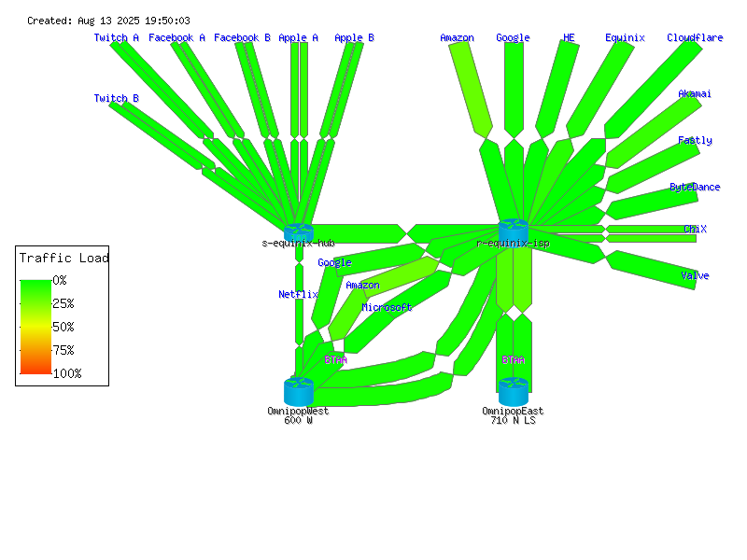This screenshot has height=560, width=747.
Task: Click the "600 W" address text
Action: pos(298,420)
